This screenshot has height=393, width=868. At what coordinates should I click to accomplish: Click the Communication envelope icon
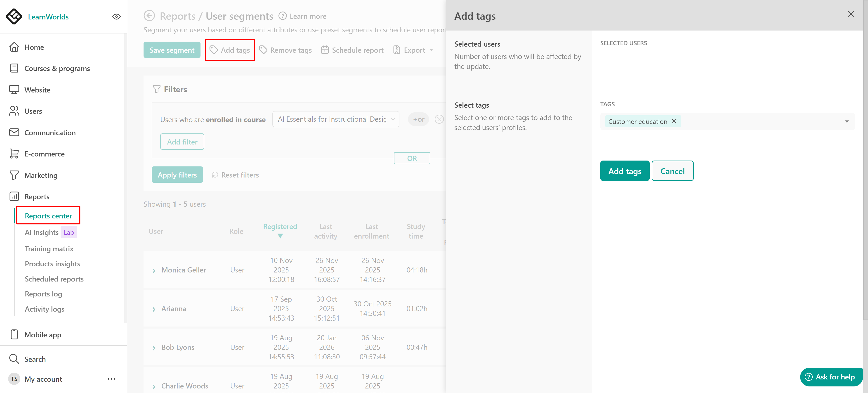(x=14, y=133)
